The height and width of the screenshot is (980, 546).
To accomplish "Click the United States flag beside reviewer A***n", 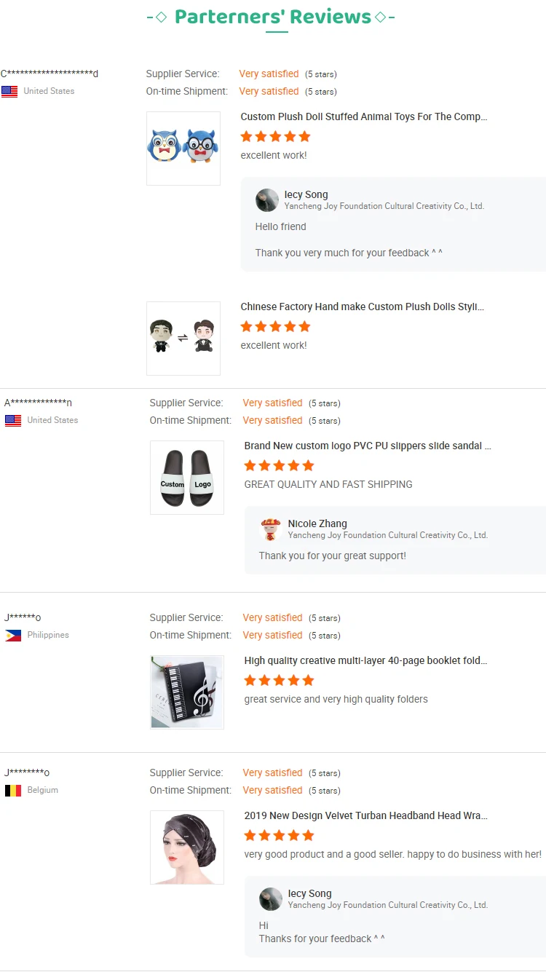I will 13,421.
